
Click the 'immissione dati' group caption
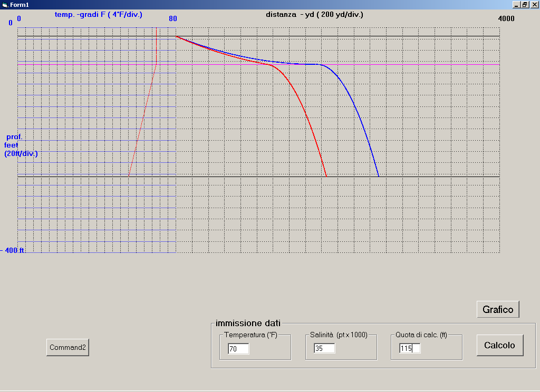[248, 323]
